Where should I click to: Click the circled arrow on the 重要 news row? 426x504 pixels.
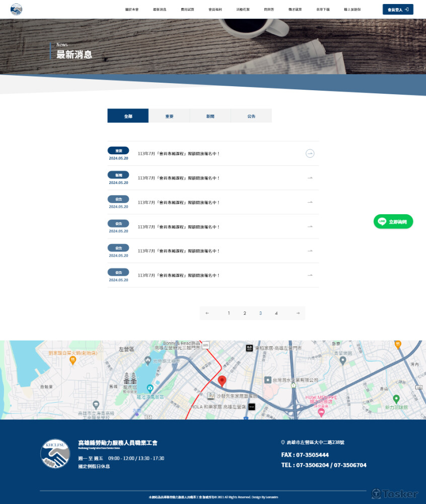tap(310, 153)
